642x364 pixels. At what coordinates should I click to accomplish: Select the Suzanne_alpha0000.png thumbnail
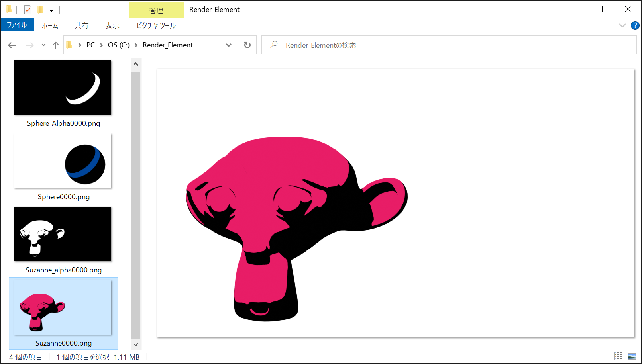coord(63,234)
